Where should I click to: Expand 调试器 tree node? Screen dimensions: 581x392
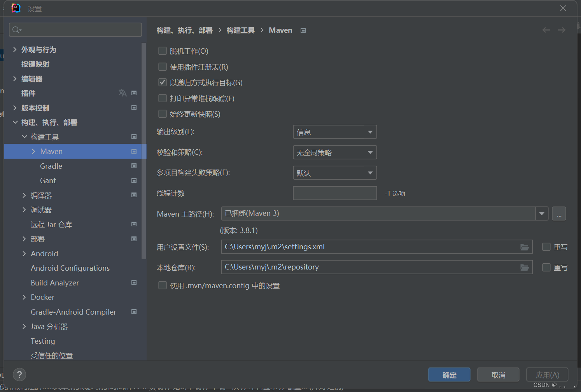pos(24,210)
